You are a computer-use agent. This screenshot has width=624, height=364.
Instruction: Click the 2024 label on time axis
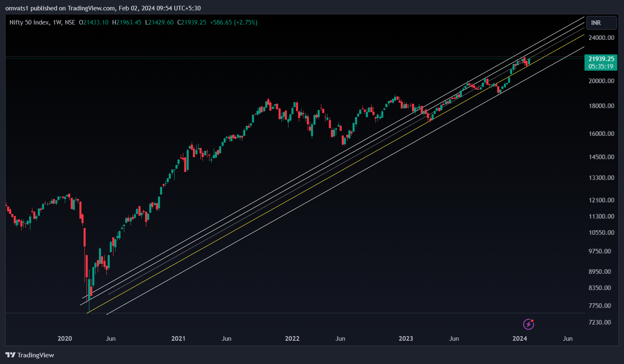[520, 338]
